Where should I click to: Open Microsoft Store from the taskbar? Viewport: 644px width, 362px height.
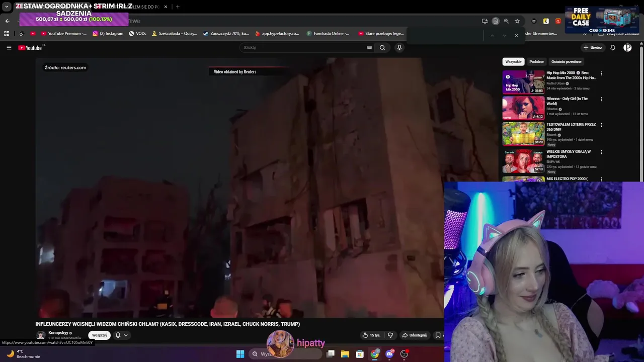pos(360,354)
